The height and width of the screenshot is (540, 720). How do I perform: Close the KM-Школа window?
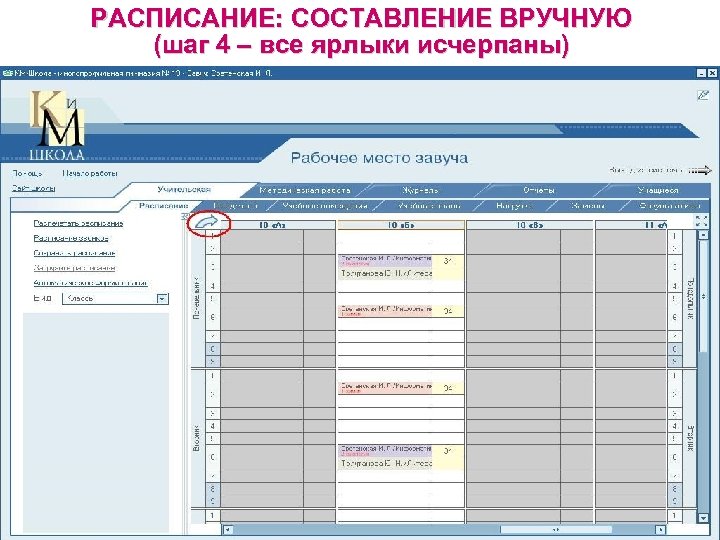pos(712,73)
